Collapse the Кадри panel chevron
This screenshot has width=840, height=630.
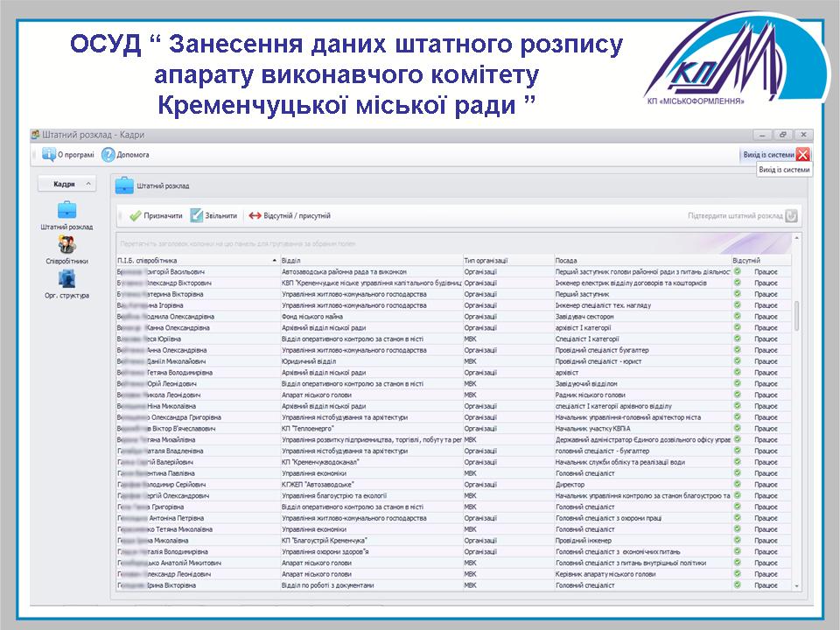point(87,185)
